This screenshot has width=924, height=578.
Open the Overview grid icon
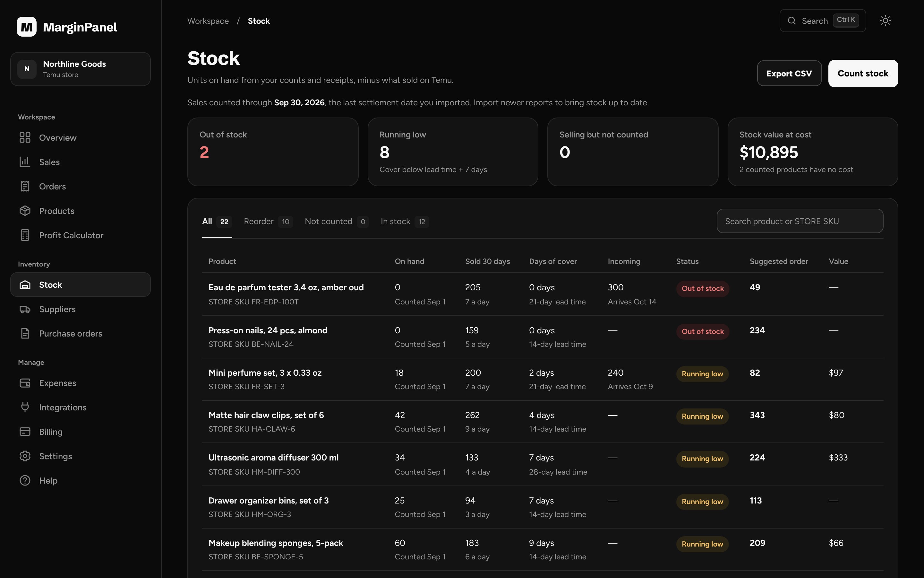coord(25,138)
